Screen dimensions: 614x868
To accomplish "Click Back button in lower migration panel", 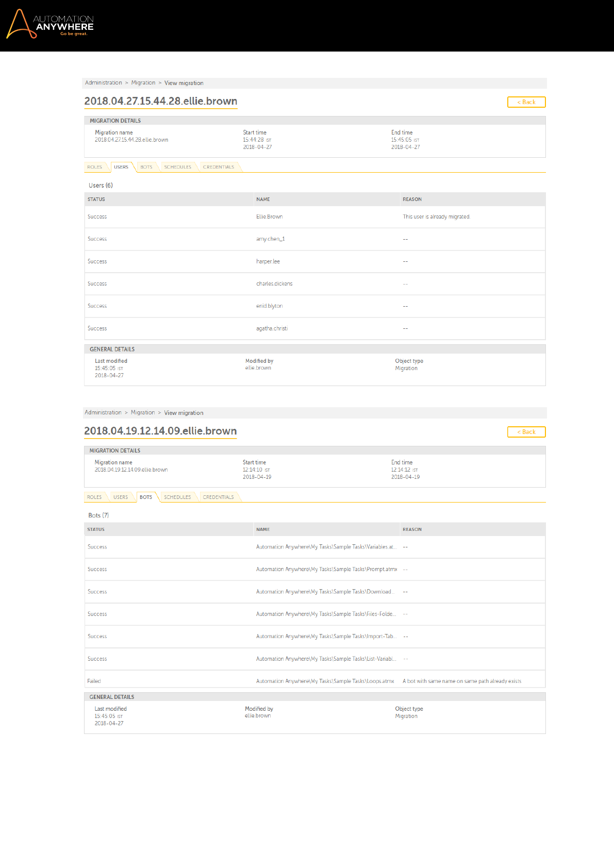I will (526, 432).
